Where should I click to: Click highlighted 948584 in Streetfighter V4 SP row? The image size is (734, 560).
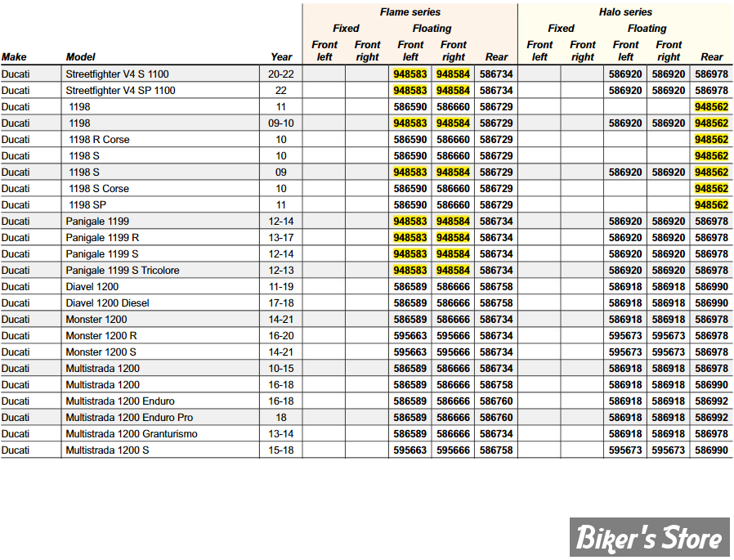pyautogui.click(x=453, y=91)
